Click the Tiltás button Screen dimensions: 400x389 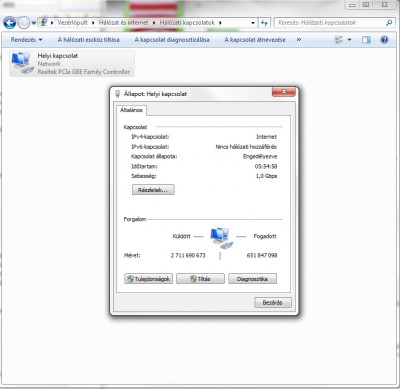[x=200, y=279]
